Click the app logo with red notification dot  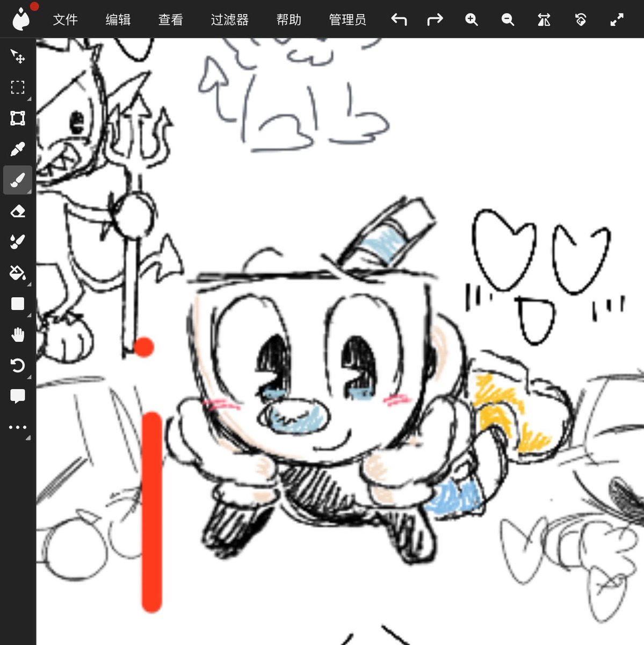(x=21, y=18)
